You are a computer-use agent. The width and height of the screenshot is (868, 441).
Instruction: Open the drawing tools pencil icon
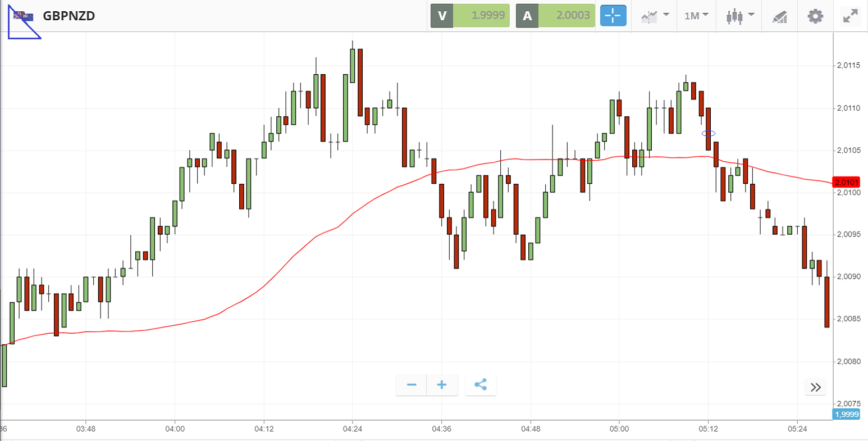click(779, 16)
